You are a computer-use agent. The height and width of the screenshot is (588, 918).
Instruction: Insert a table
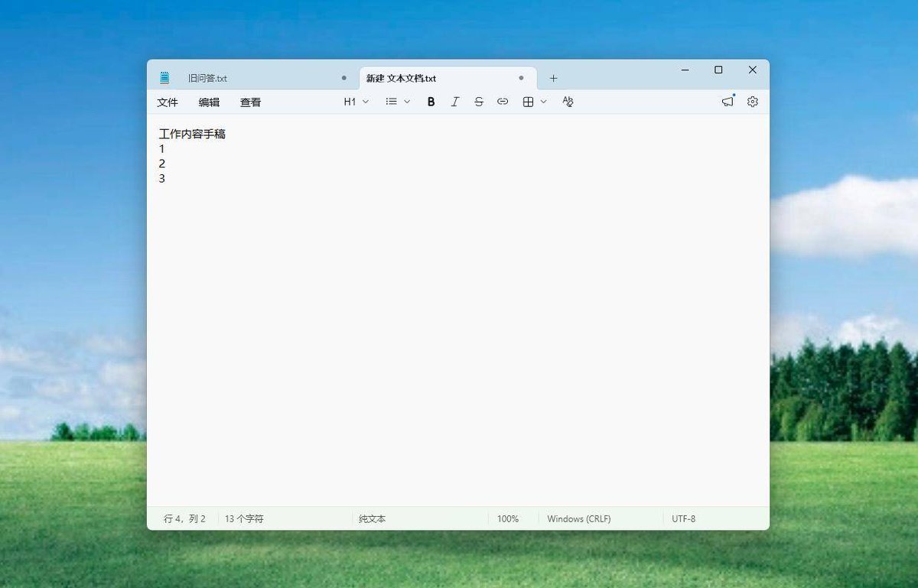click(528, 102)
